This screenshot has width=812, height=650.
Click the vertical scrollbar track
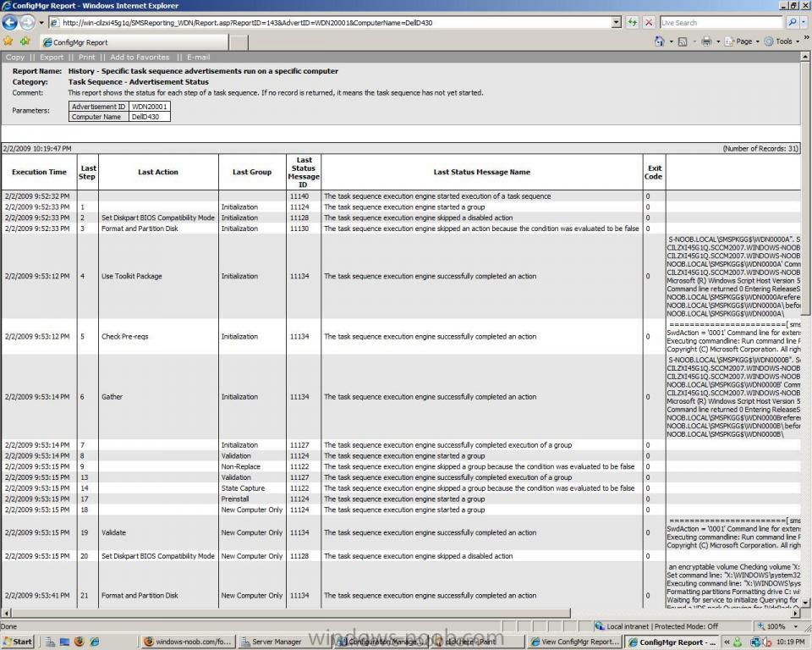[x=806, y=456]
